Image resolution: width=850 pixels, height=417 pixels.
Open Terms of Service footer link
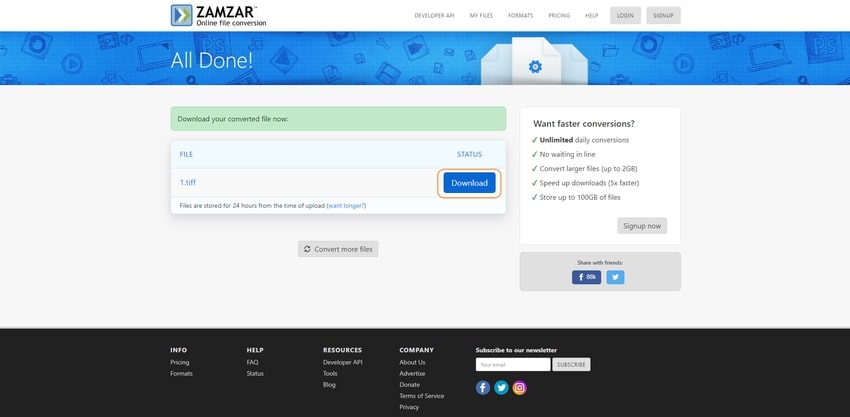point(421,396)
